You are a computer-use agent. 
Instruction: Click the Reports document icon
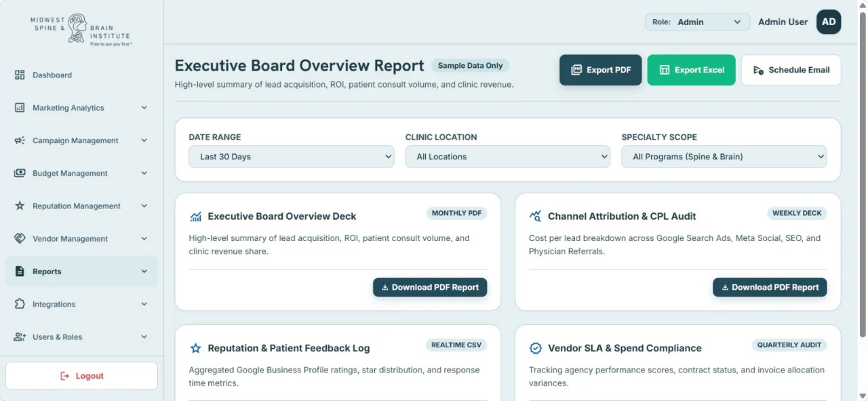point(20,271)
